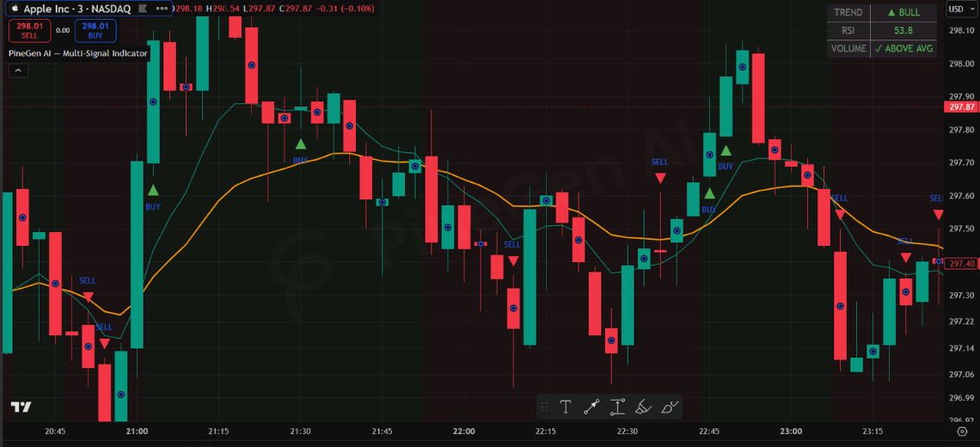
Task: Click the ABOVE AVG volume cell
Action: [903, 48]
